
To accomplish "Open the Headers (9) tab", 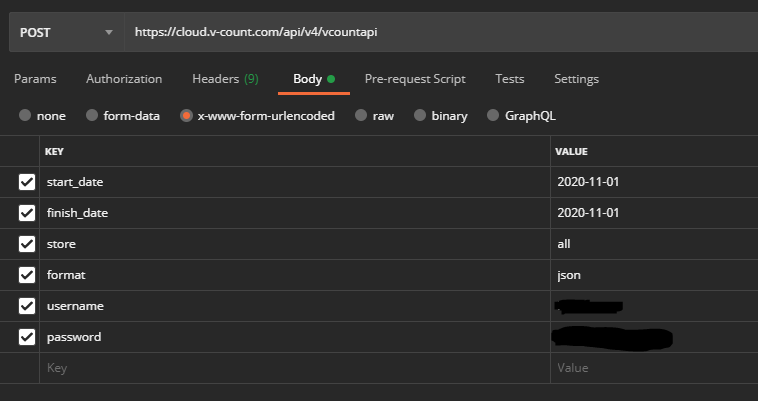I will click(225, 79).
